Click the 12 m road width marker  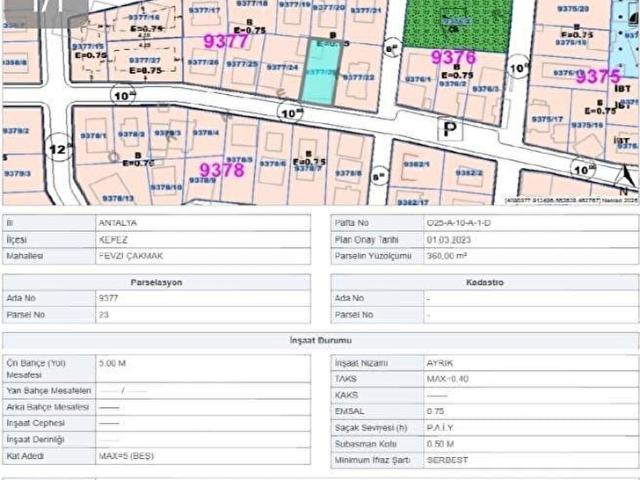[x=59, y=147]
